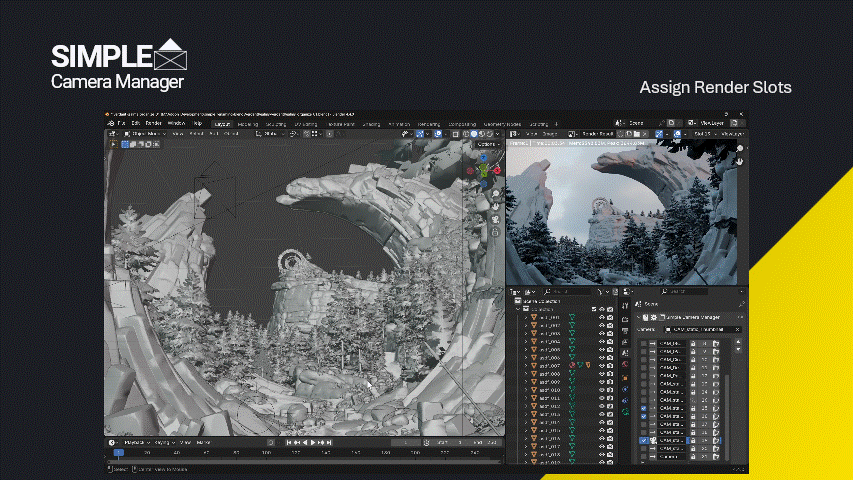Uncheck the highlighted active camera row checkbox
Screen dimensions: 853x480
tap(644, 440)
